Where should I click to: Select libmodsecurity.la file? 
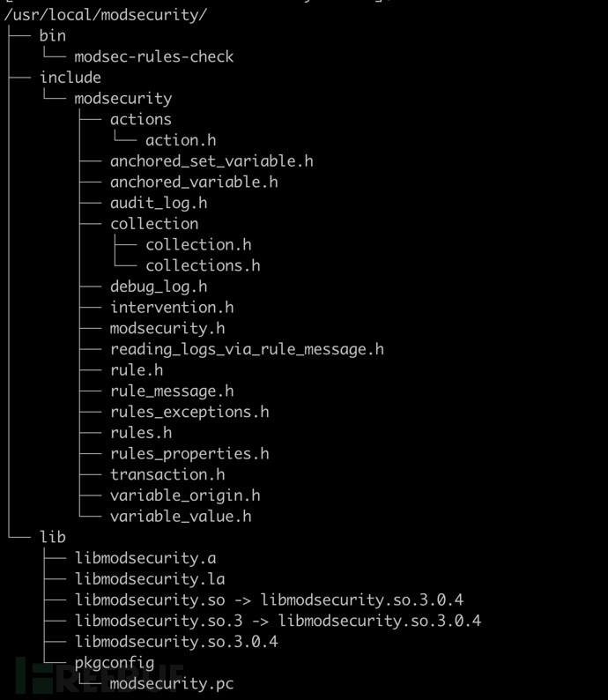[x=150, y=579]
